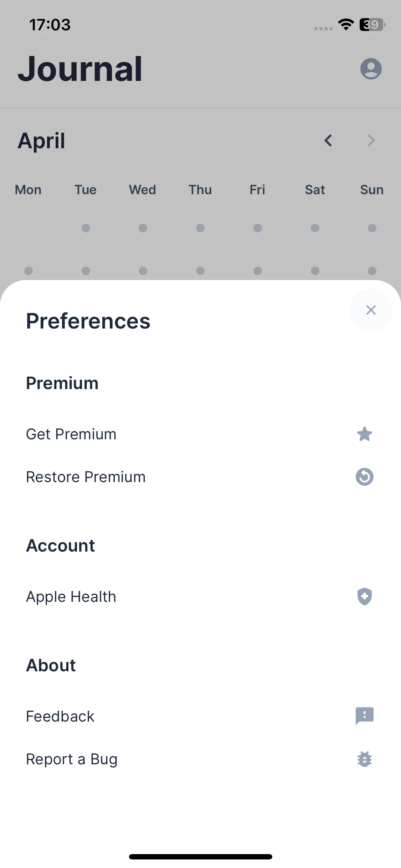Open the profile avatar icon
The image size is (401, 868).
371,68
